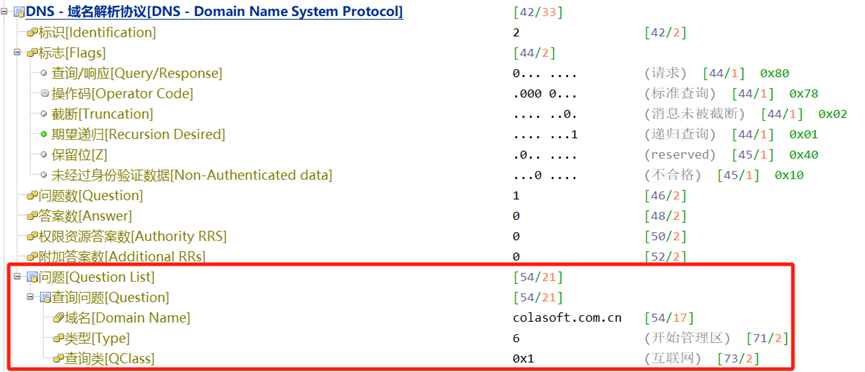The width and height of the screenshot is (865, 372).
Task: Select the 权限资源答案数[Authority RRS] row
Action: coord(132,236)
